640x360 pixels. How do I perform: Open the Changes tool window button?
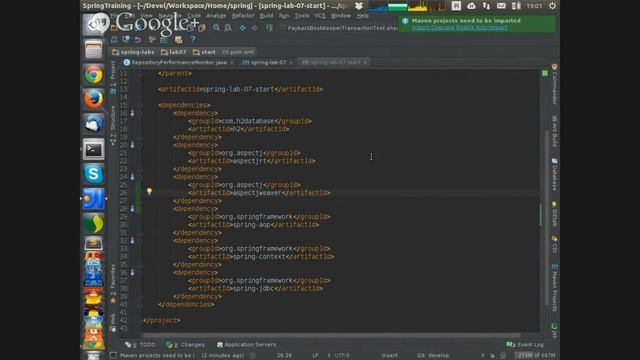point(185,345)
